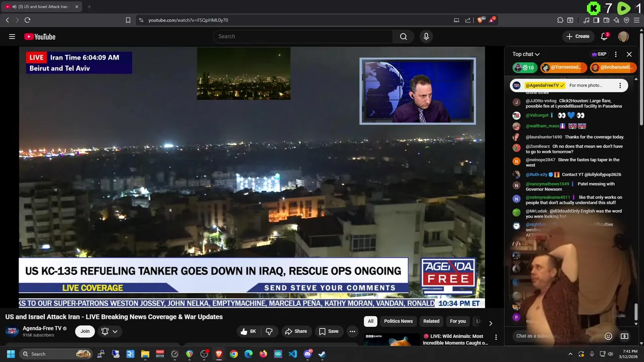Go back to the previous page
Screen dimensions: 644x362
click(x=8, y=20)
